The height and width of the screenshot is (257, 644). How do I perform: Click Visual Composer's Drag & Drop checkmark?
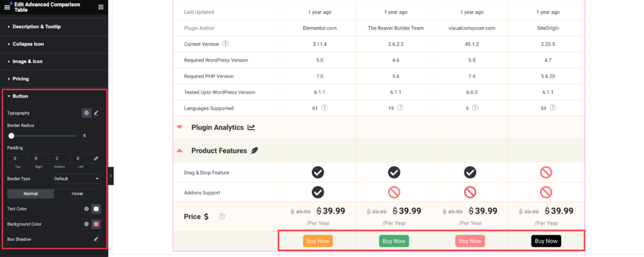point(470,173)
